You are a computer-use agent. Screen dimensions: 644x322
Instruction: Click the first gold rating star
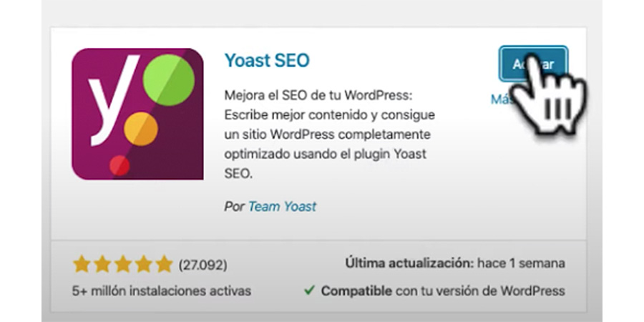(x=82, y=264)
